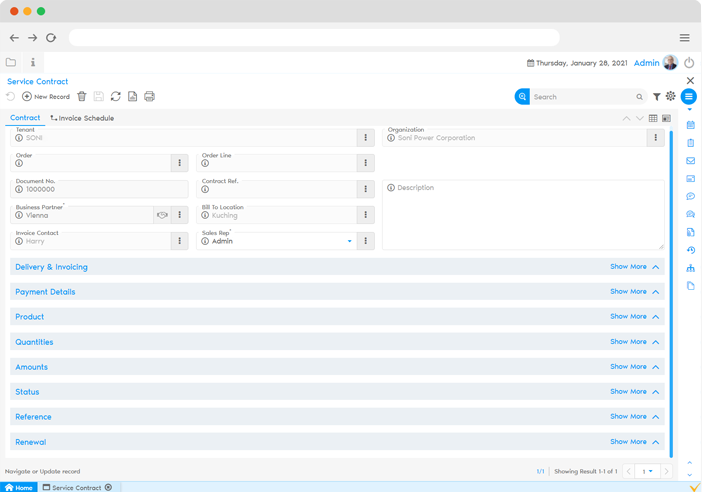Select the Home tab at the bottom
702x492 pixels.
(19, 487)
